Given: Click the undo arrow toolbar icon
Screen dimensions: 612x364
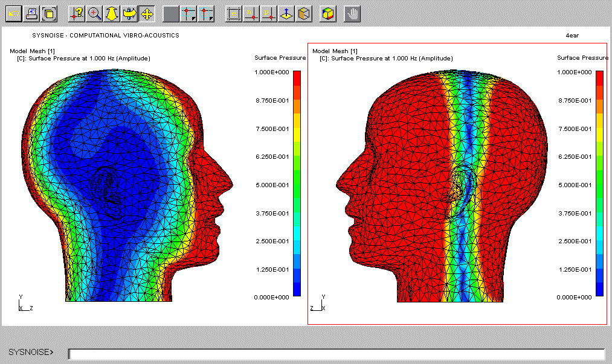Looking at the screenshot, I should pyautogui.click(x=14, y=13).
